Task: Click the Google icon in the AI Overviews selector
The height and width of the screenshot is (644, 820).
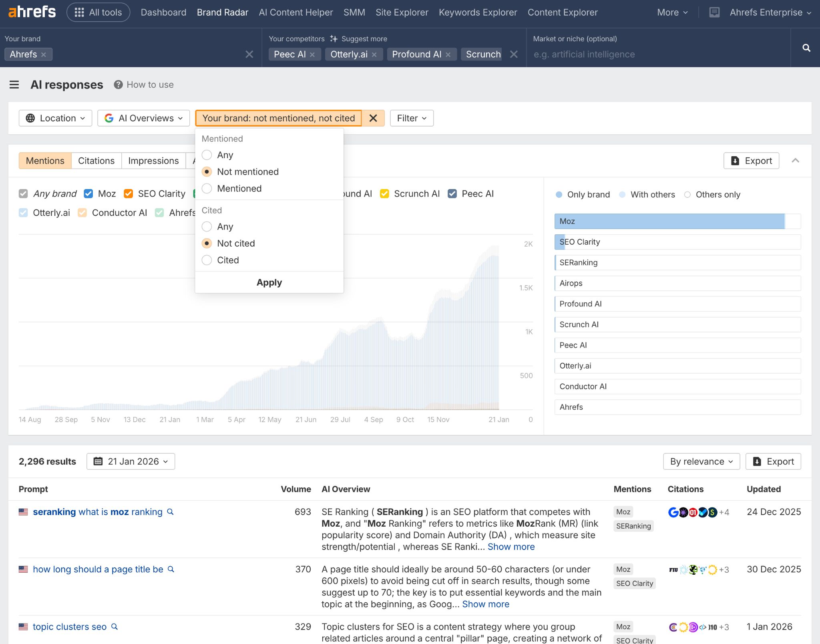Action: (109, 118)
